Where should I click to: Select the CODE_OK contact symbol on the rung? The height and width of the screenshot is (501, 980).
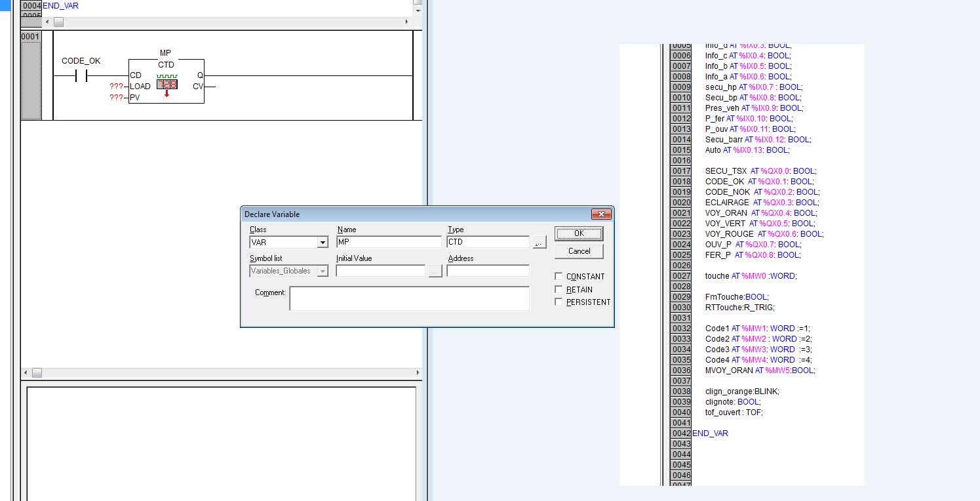pyautogui.click(x=81, y=76)
